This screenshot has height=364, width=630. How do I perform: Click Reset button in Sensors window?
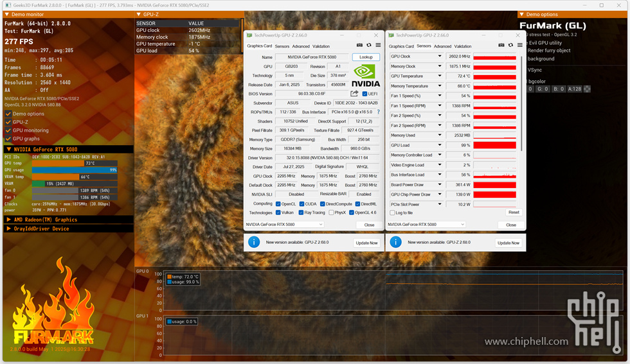tap(513, 212)
